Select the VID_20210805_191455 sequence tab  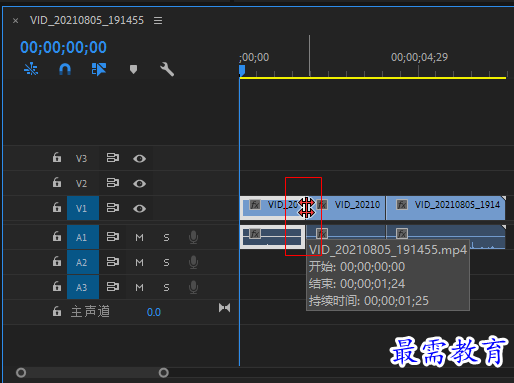tap(87, 20)
